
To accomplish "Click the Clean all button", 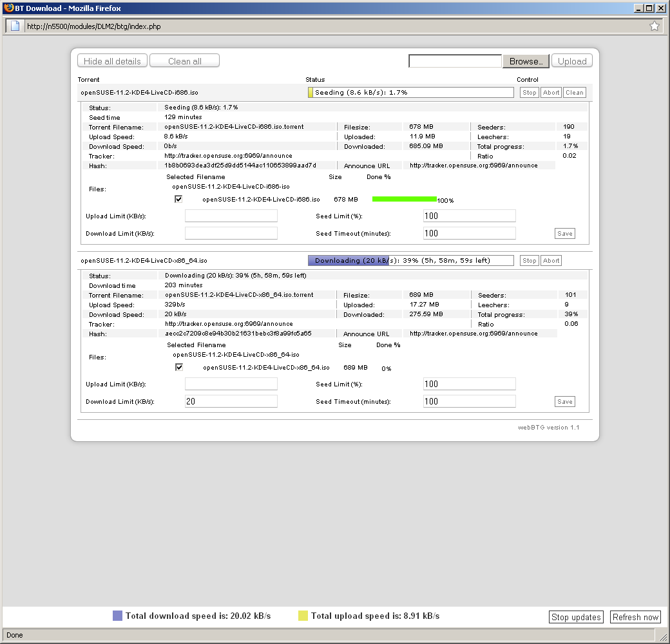I will pyautogui.click(x=185, y=61).
